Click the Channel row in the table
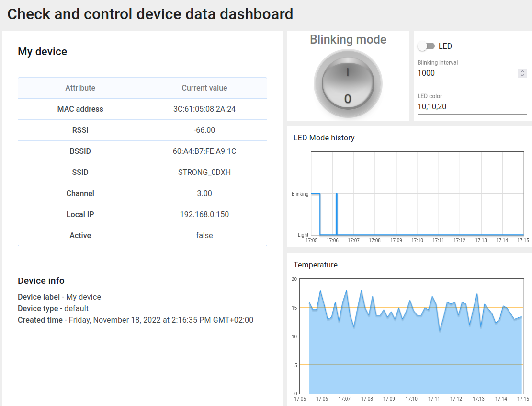This screenshot has width=532, height=406. [142, 194]
